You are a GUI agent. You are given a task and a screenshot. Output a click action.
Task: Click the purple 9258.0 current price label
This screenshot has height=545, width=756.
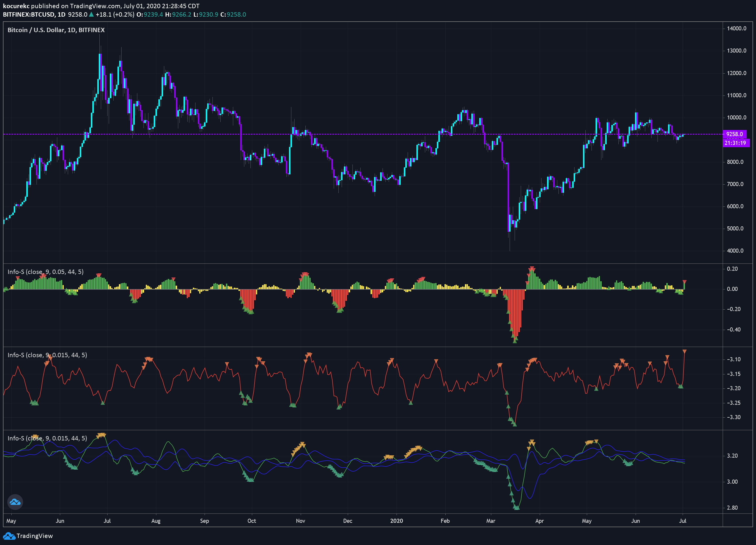(735, 134)
